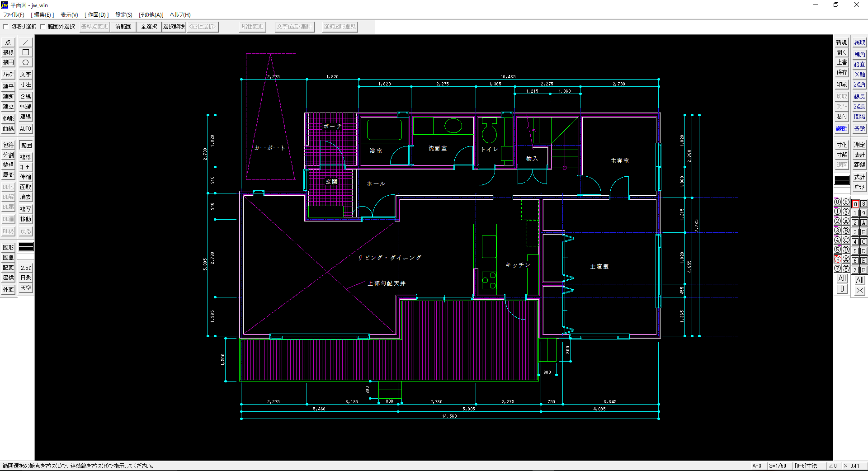Click the 全選択 button
The width and height of the screenshot is (868, 471).
point(149,27)
